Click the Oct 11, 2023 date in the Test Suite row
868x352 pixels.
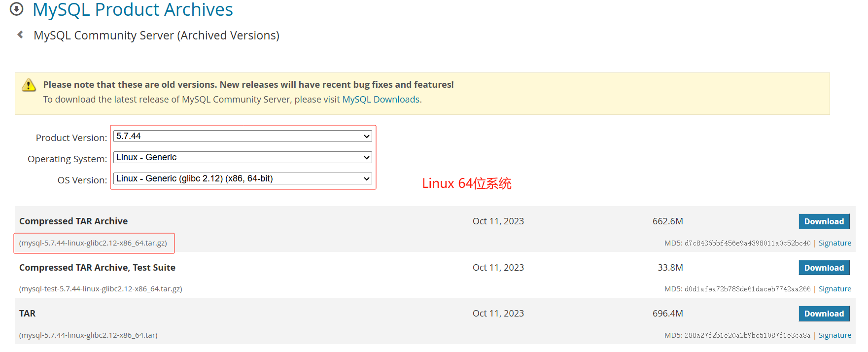[x=498, y=268]
